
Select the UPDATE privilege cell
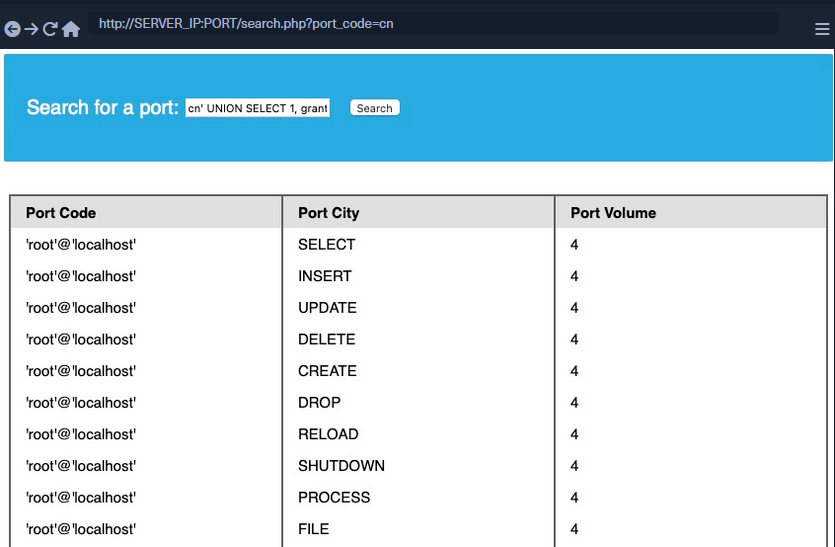(327, 308)
